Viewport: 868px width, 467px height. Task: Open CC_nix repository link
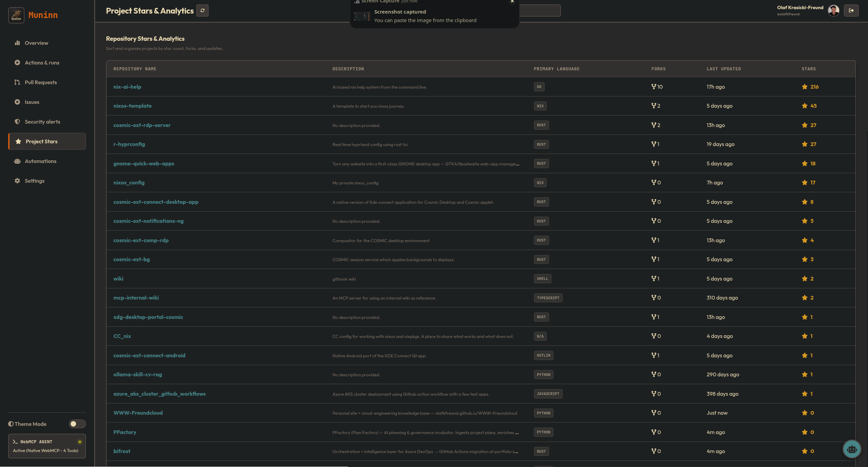pos(122,336)
